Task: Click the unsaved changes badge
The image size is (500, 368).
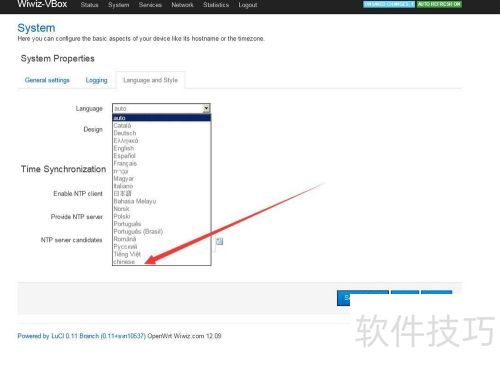Action: click(x=389, y=4)
